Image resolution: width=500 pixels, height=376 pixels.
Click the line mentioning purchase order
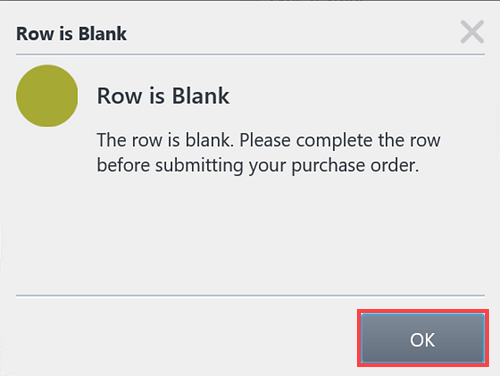click(x=258, y=166)
